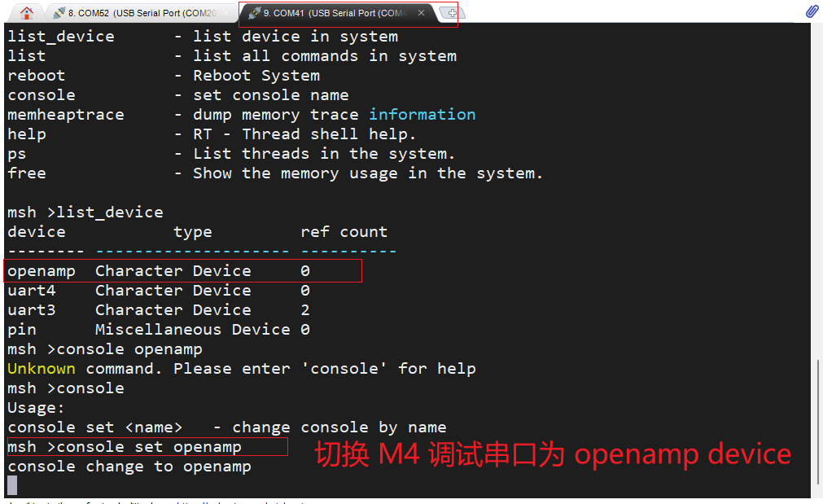
Task: Click the blinking terminal cursor block
Action: click(x=11, y=484)
